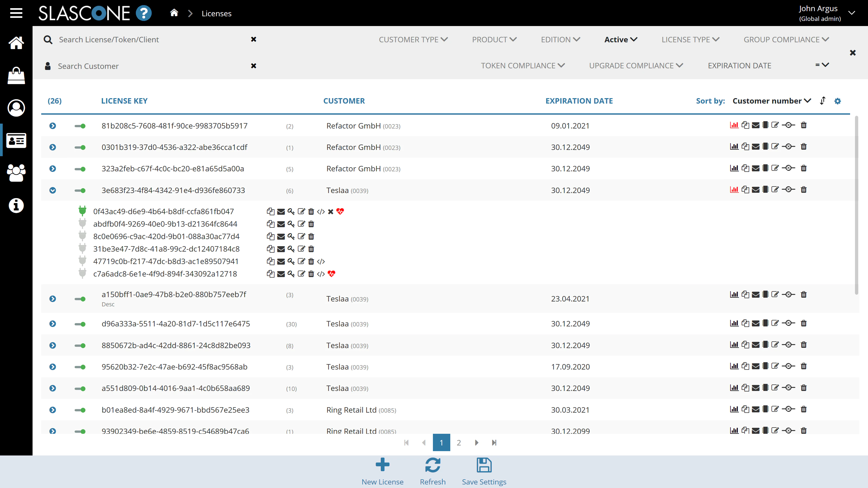The height and width of the screenshot is (488, 868).
Task: Copy license key 0301b319 via copy icon
Action: click(x=745, y=146)
